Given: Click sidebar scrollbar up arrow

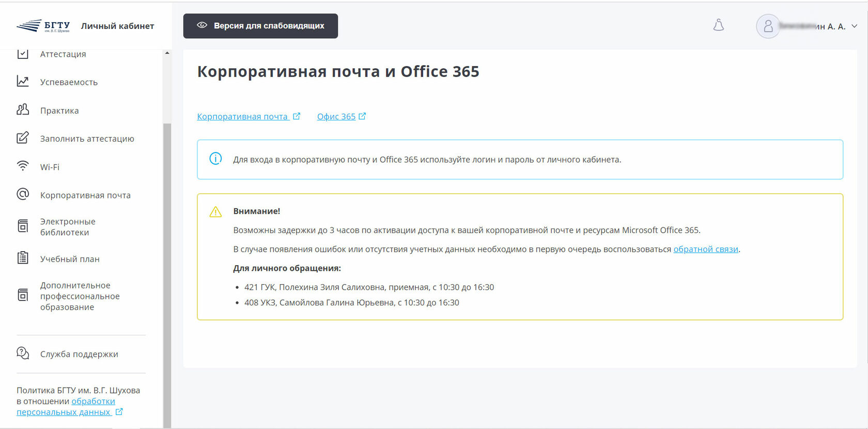Looking at the screenshot, I should [167, 53].
